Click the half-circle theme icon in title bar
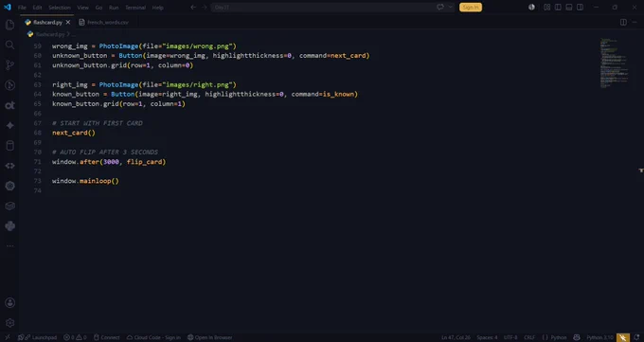The image size is (644, 342). click(531, 7)
